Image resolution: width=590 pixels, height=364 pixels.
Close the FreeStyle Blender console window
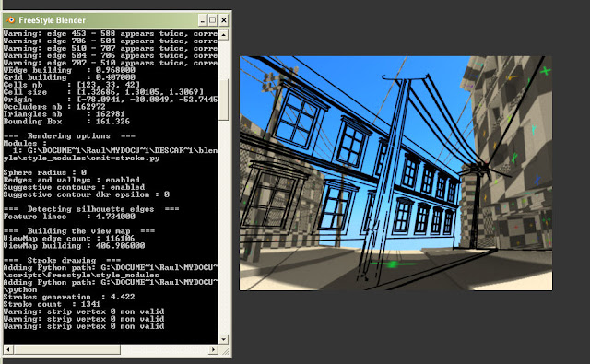coord(223,20)
